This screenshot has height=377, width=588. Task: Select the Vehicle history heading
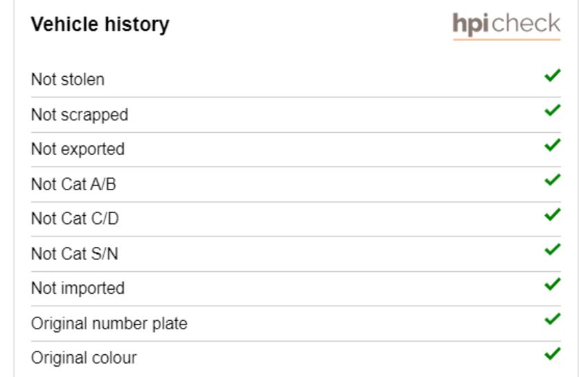pos(100,25)
